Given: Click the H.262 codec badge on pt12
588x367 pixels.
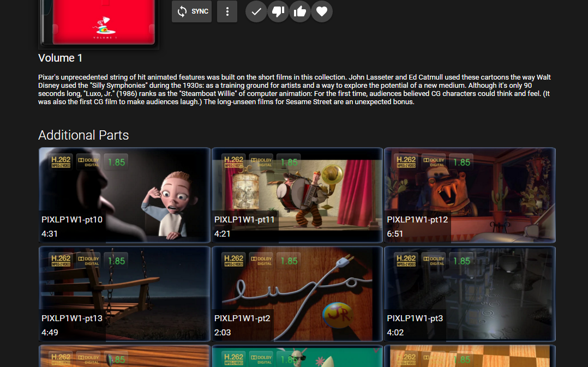Looking at the screenshot, I should pyautogui.click(x=406, y=161).
